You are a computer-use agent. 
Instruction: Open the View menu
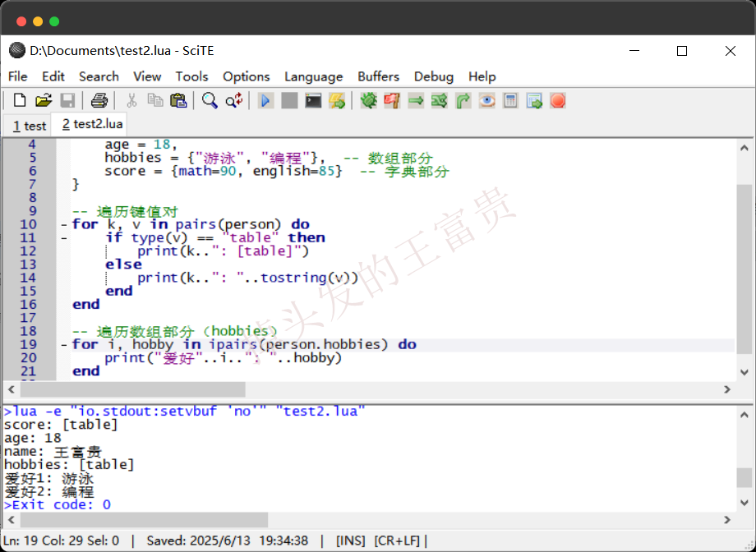[147, 76]
